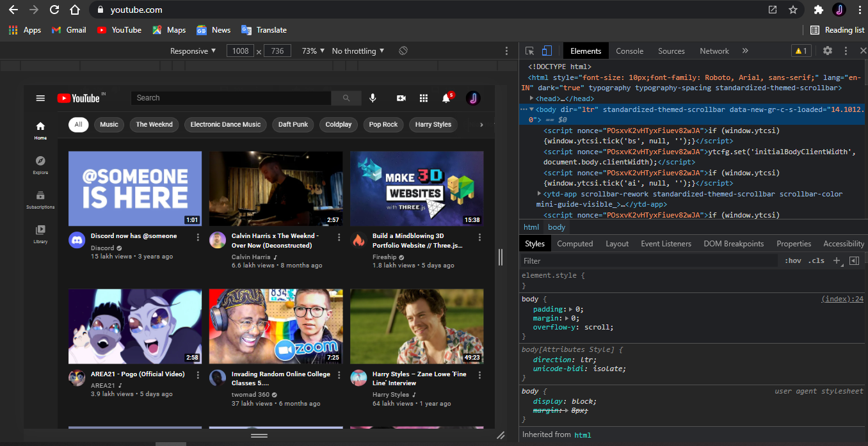
Task: Reload the page with refresh icon
Action: [x=54, y=10]
